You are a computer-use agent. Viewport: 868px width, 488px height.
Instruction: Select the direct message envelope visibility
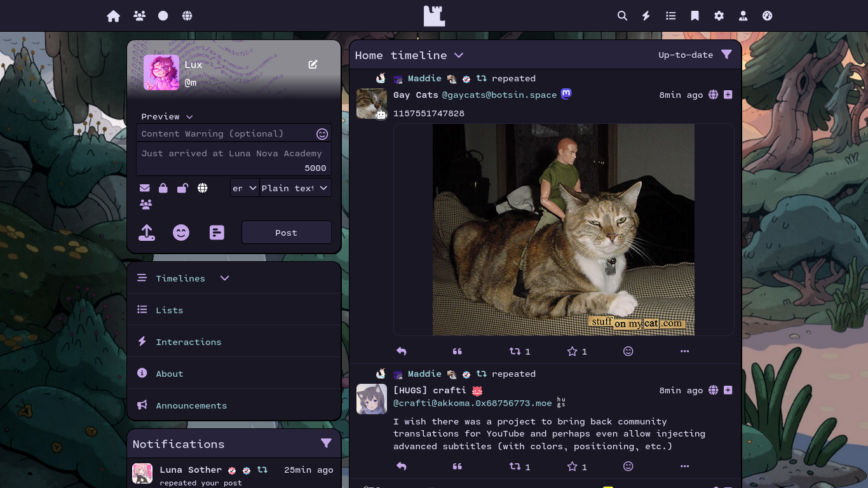pyautogui.click(x=145, y=188)
